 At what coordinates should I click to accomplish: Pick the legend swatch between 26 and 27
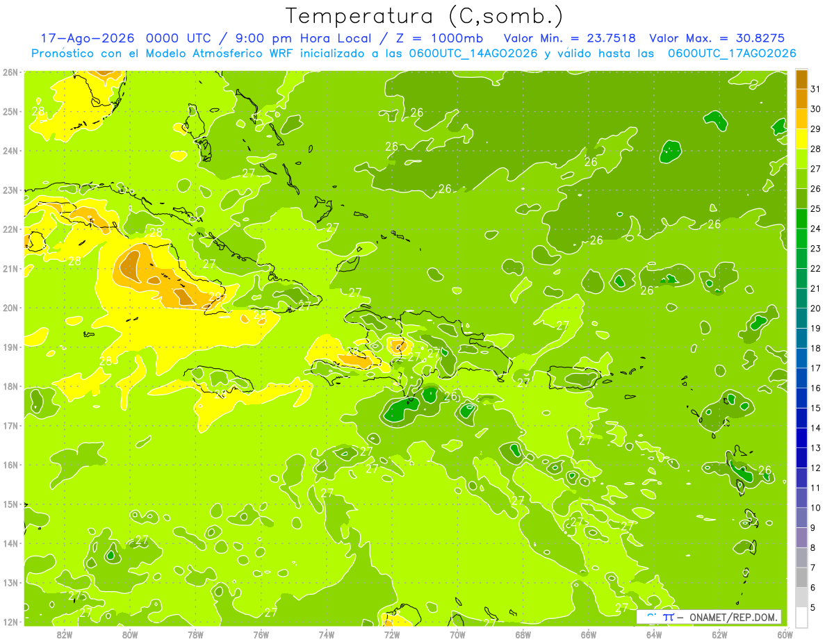point(801,179)
